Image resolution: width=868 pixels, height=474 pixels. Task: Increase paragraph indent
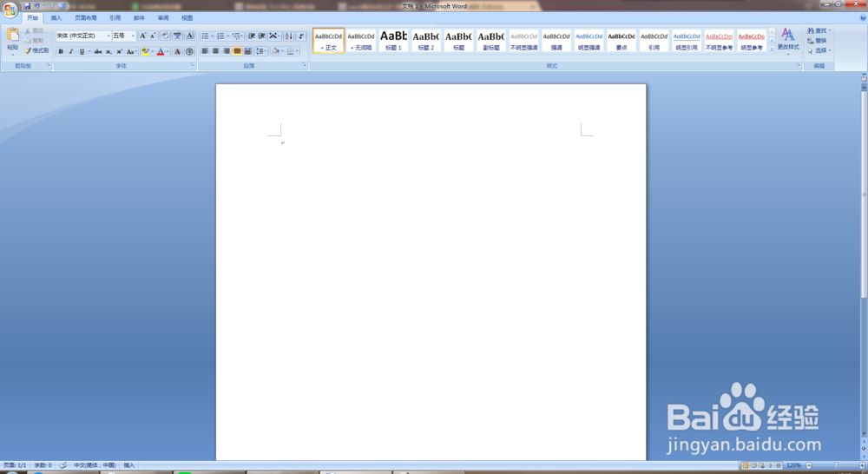coord(261,36)
